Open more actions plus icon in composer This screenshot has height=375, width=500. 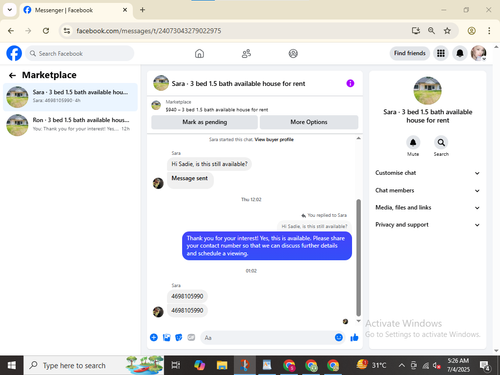[x=154, y=338]
